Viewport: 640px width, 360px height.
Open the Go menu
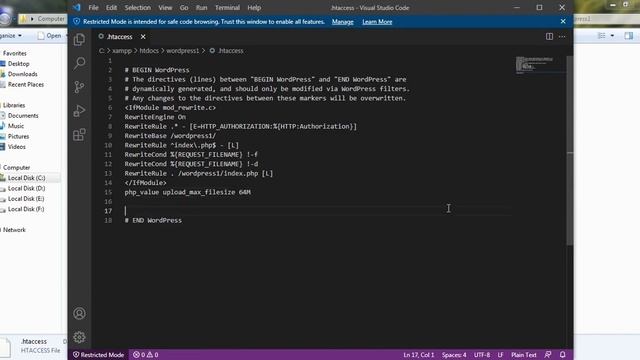[x=184, y=7]
